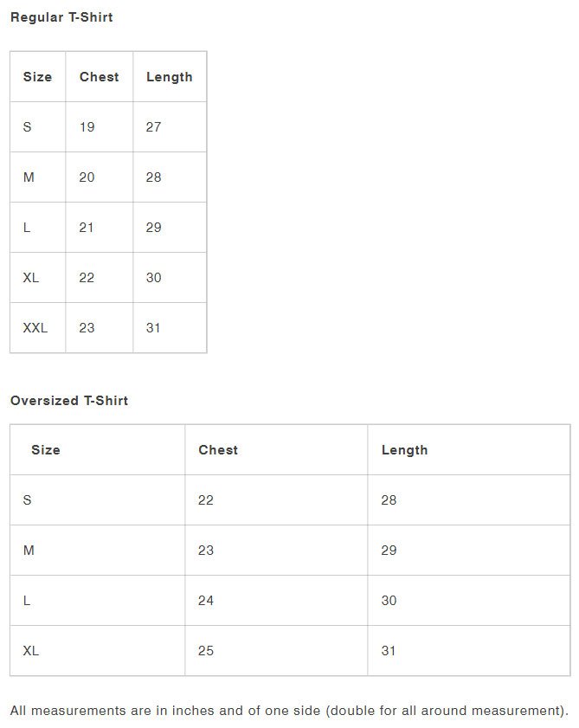Click Length header in Oversized T-Shirt table
This screenshot has height=728, width=579.
pos(404,450)
